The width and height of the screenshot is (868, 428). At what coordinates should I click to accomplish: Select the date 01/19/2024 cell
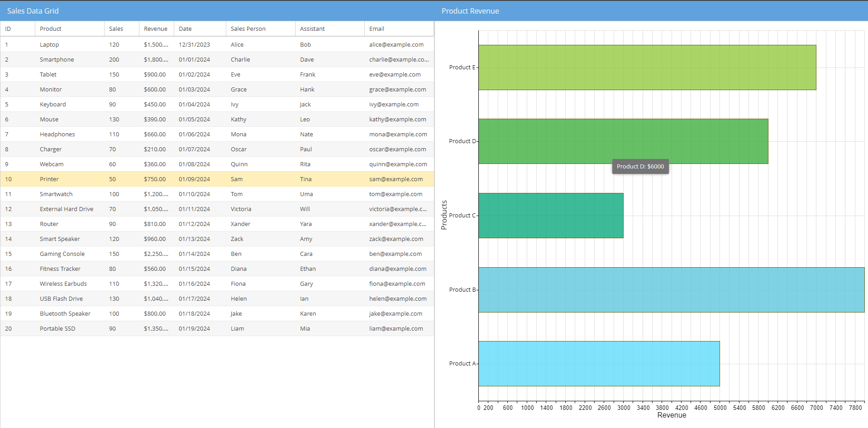[200, 328]
